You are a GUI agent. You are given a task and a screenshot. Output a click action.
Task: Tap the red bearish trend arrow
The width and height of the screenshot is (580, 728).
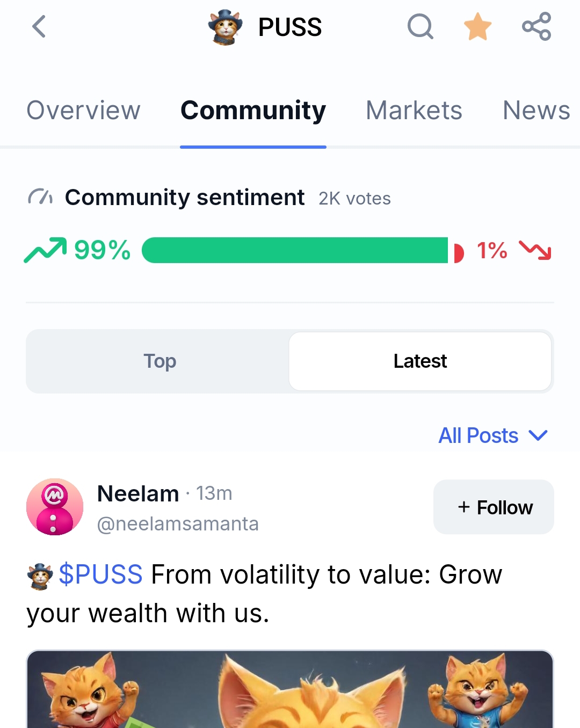click(535, 250)
